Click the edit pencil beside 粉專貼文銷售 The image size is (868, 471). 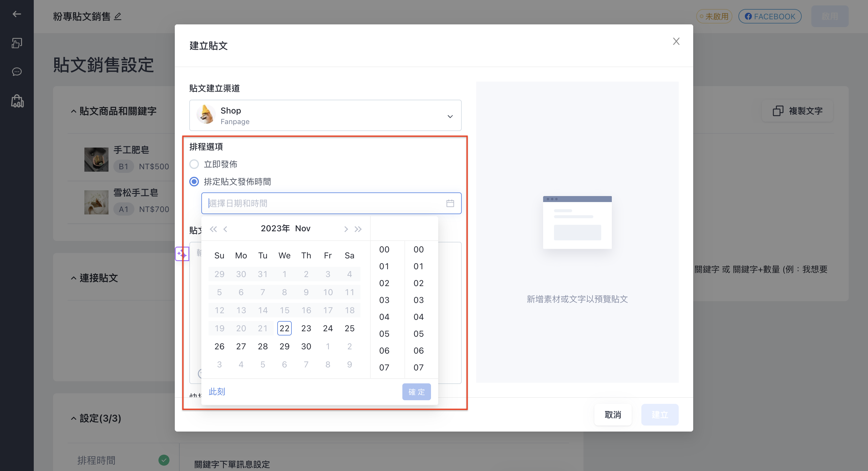click(118, 17)
